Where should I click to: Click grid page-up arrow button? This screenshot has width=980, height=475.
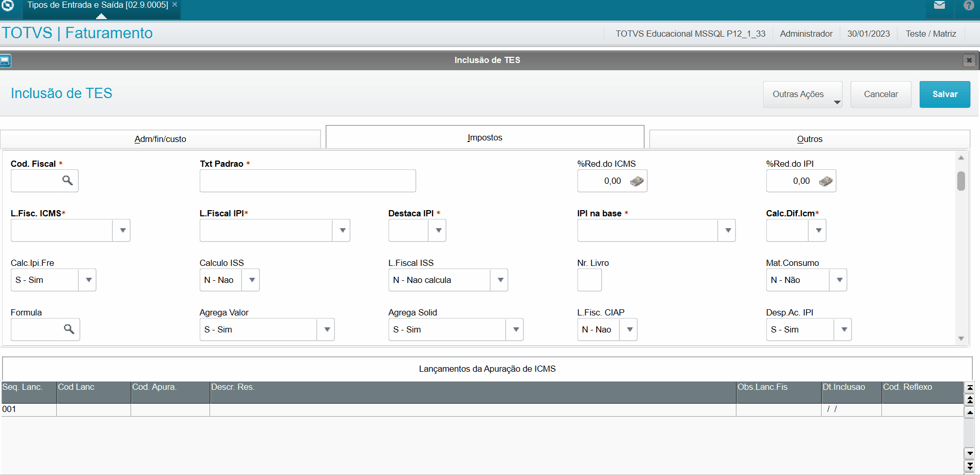click(970, 400)
